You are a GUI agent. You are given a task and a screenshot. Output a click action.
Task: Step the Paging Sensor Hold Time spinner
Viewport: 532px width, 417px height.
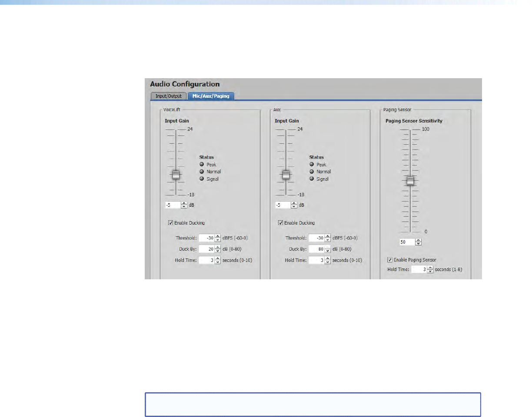[x=430, y=270]
